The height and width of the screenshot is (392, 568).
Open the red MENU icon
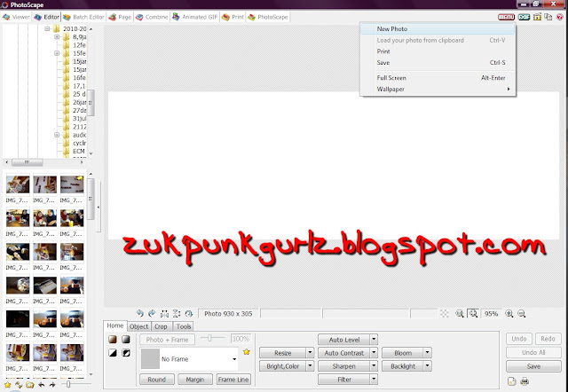click(506, 17)
